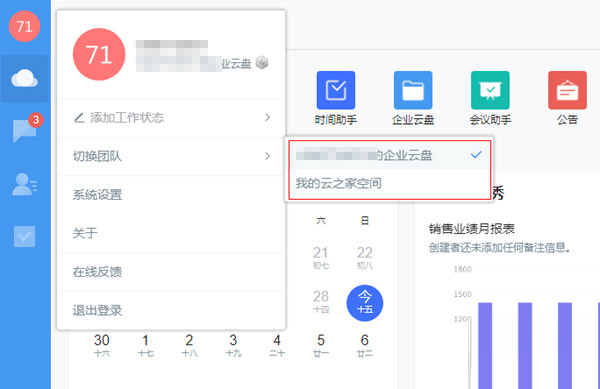Click the 六 weekday header
600x389 pixels.
(x=321, y=221)
